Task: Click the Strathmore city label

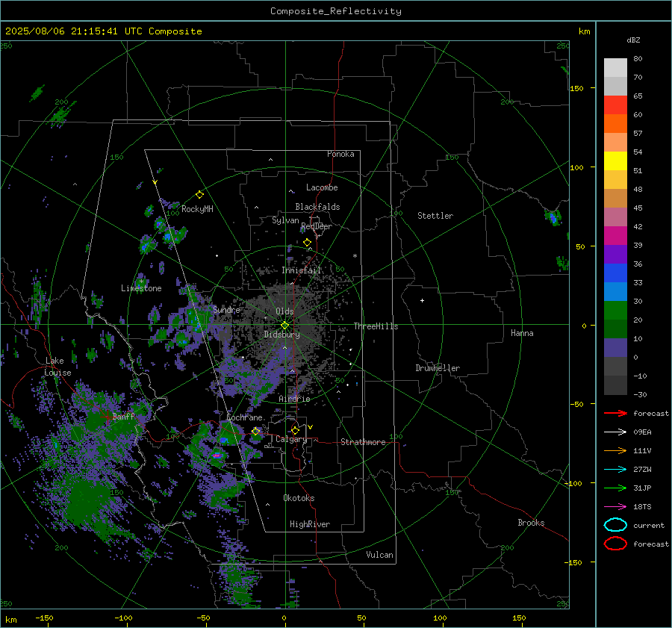Action: coord(363,442)
